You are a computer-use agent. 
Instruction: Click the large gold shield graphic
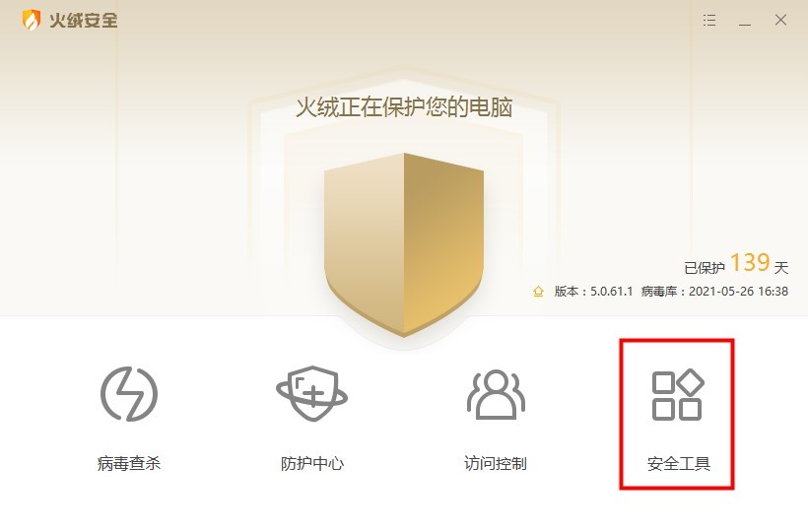404,244
